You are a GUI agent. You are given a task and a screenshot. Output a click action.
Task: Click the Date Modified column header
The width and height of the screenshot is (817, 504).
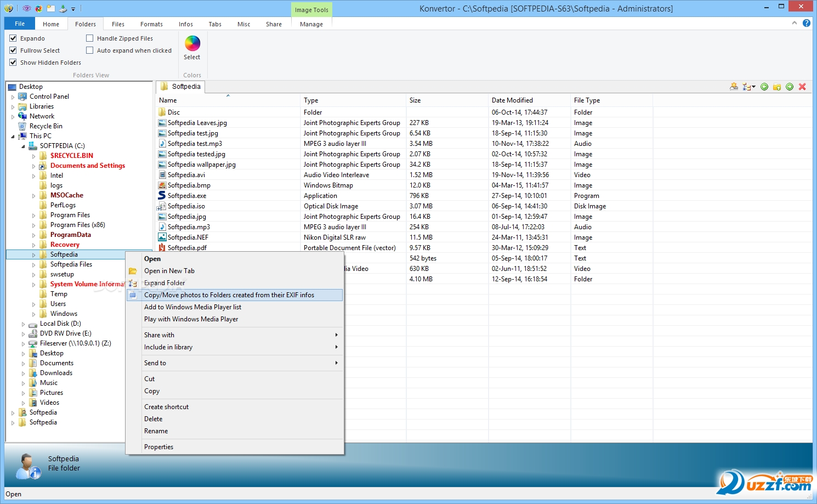point(512,100)
